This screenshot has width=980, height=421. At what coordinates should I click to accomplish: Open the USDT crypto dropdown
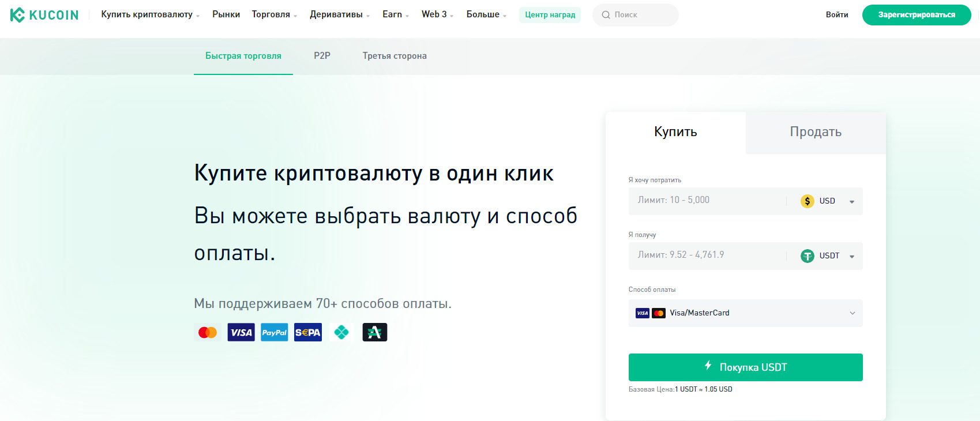[828, 256]
